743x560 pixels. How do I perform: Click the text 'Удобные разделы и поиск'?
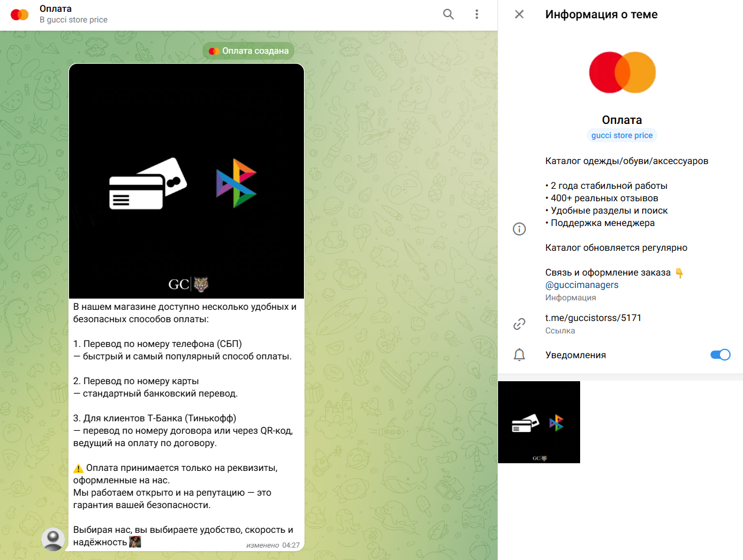click(x=609, y=211)
